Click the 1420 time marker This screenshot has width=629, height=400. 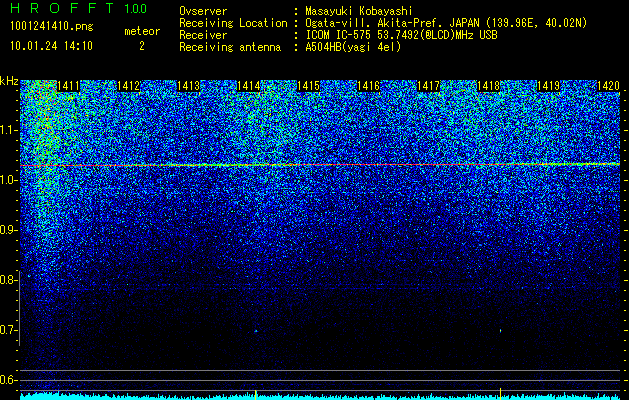(609, 86)
